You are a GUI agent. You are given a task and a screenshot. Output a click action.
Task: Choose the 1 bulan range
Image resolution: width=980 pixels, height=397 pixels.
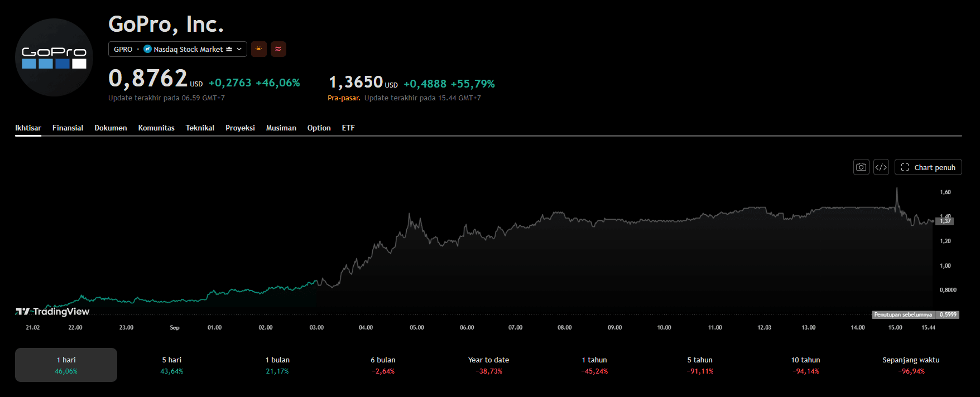point(277,365)
